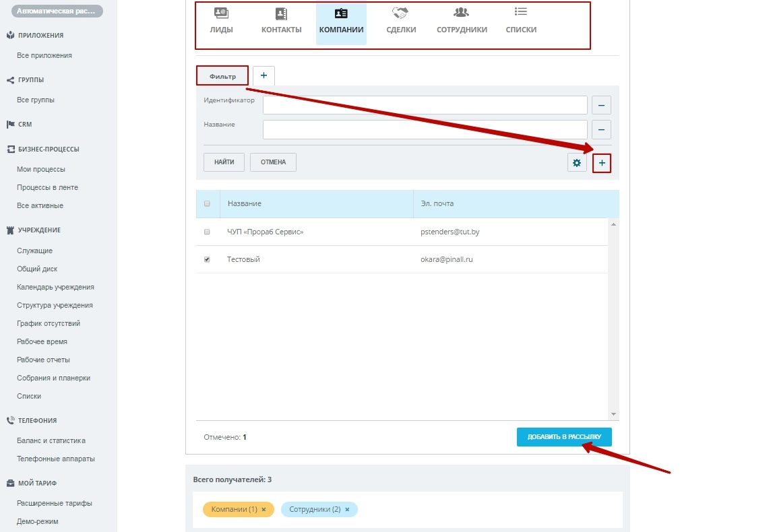Click into the Название input field
Screen dimensions: 773x532
coord(425,129)
